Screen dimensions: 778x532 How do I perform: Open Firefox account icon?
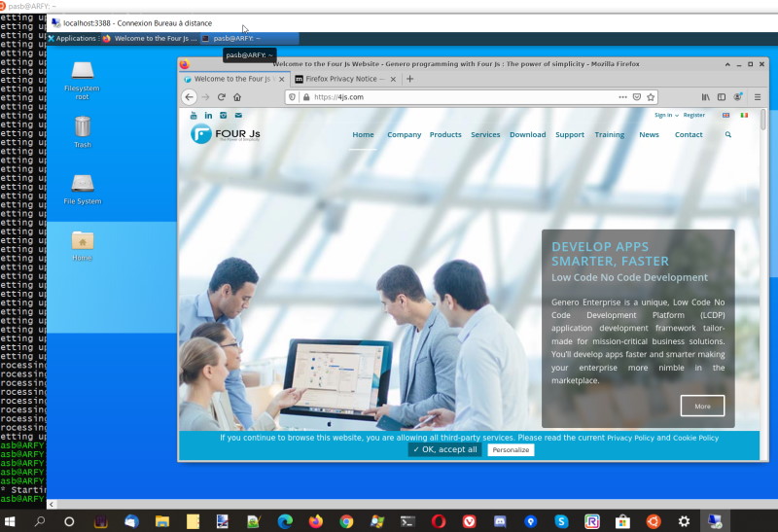pyautogui.click(x=738, y=97)
